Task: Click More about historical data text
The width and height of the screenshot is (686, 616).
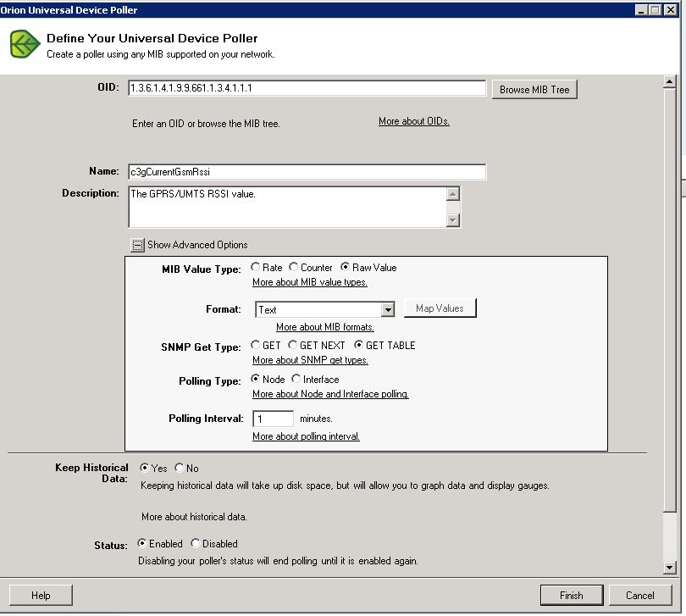Action: click(194, 517)
